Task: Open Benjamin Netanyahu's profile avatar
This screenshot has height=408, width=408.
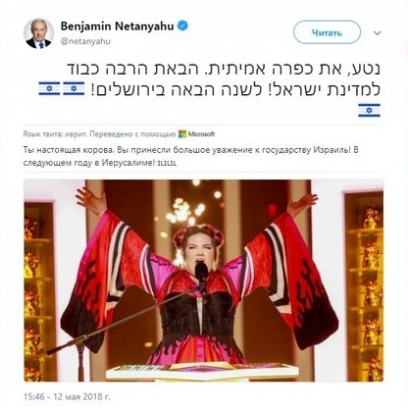Action: pyautogui.click(x=39, y=34)
